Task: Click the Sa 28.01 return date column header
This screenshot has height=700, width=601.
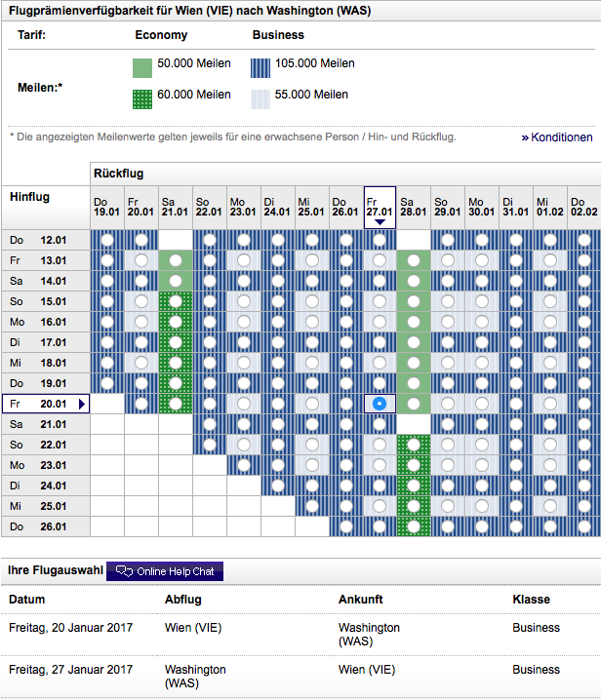Action: click(x=414, y=206)
